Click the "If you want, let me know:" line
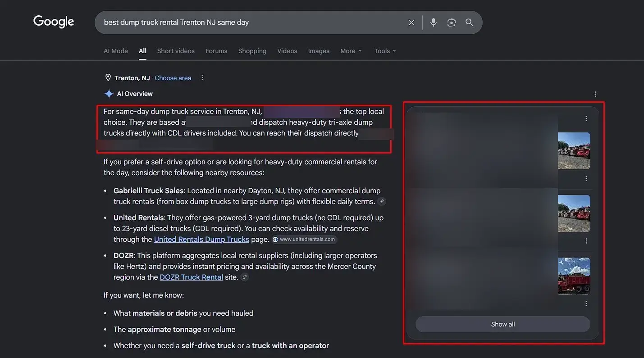The height and width of the screenshot is (358, 644). 144,295
